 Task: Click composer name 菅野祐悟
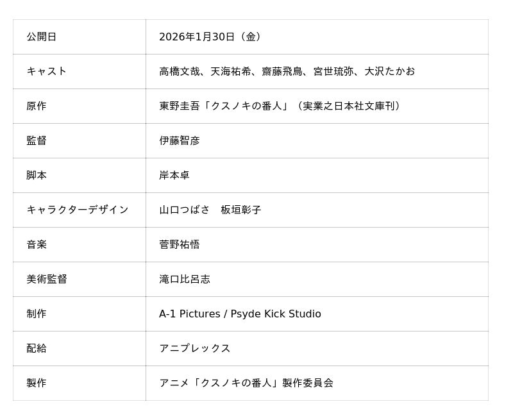[x=180, y=244]
